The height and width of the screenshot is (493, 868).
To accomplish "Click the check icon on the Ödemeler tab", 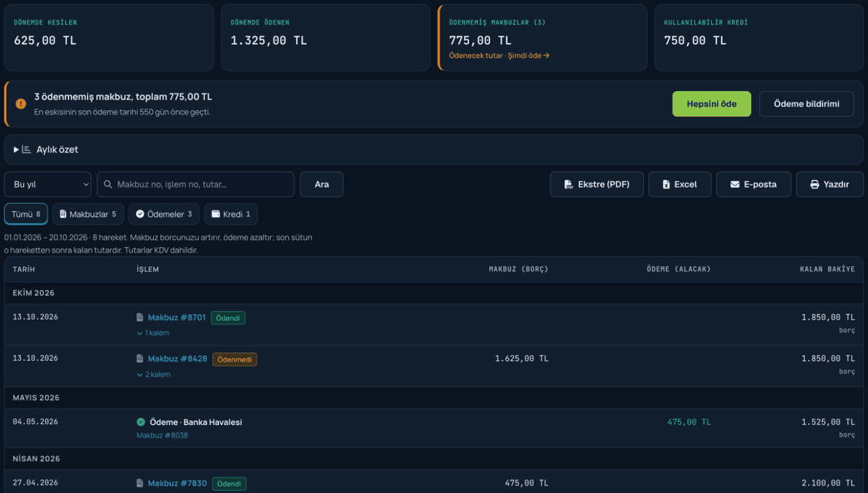I will [x=140, y=214].
